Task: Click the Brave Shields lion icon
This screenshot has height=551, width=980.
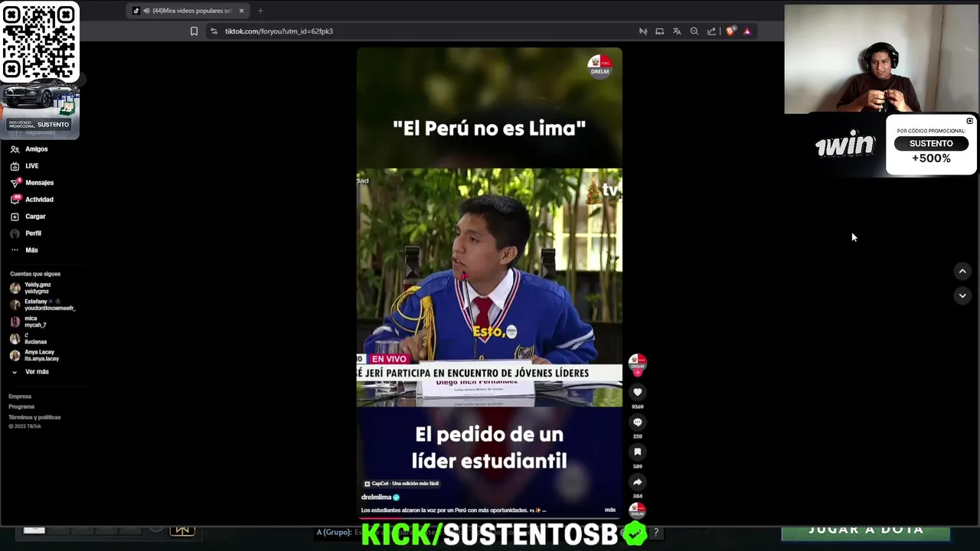Action: click(730, 31)
